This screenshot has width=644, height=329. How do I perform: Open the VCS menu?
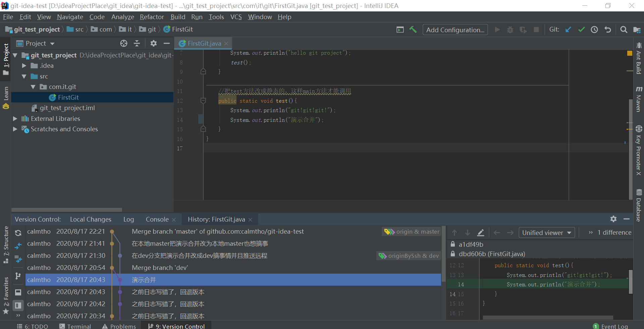(x=236, y=17)
